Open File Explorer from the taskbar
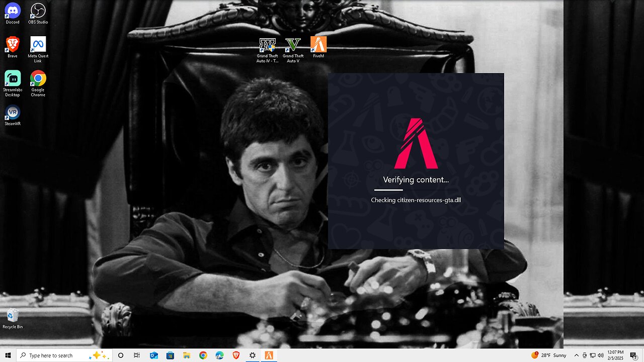Image resolution: width=644 pixels, height=362 pixels. pyautogui.click(x=187, y=355)
